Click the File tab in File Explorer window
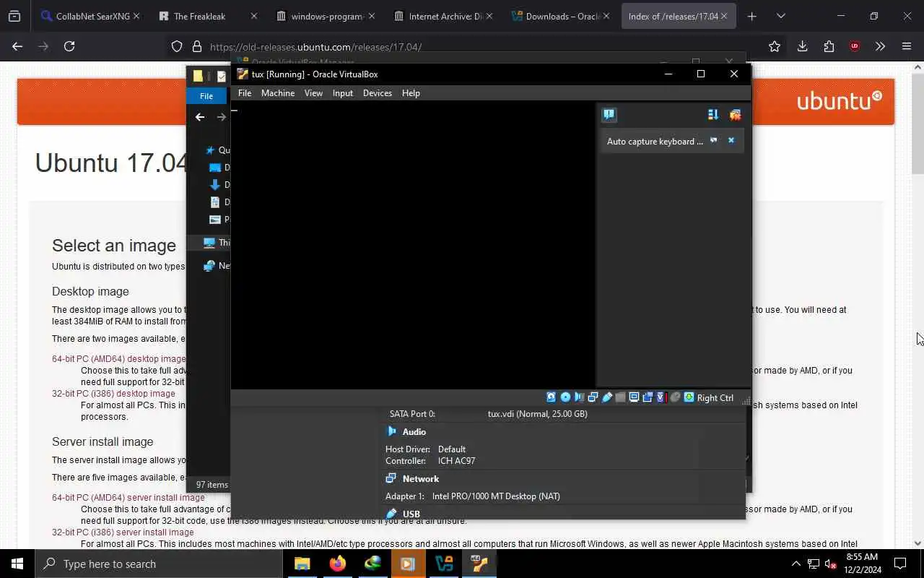 [206, 95]
